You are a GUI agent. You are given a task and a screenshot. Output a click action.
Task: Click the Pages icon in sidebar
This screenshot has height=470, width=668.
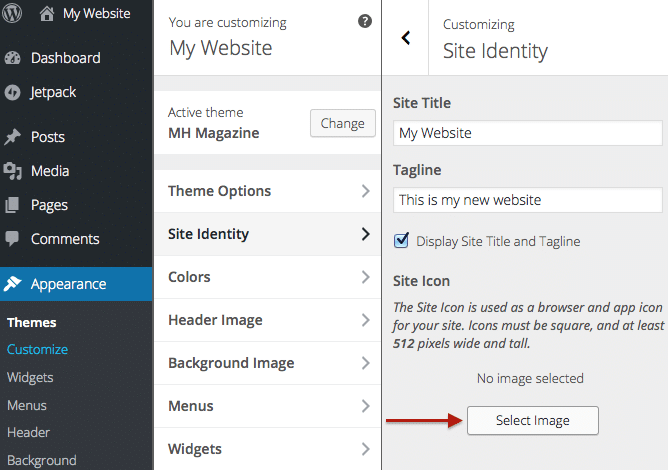coord(12,205)
